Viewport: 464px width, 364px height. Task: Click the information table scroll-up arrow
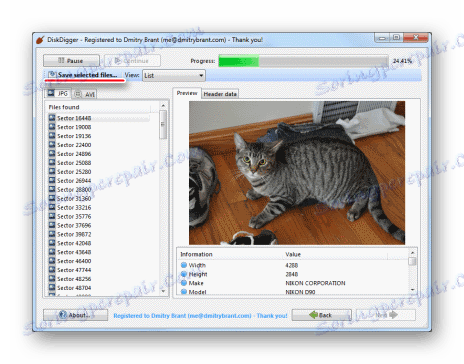[412, 253]
